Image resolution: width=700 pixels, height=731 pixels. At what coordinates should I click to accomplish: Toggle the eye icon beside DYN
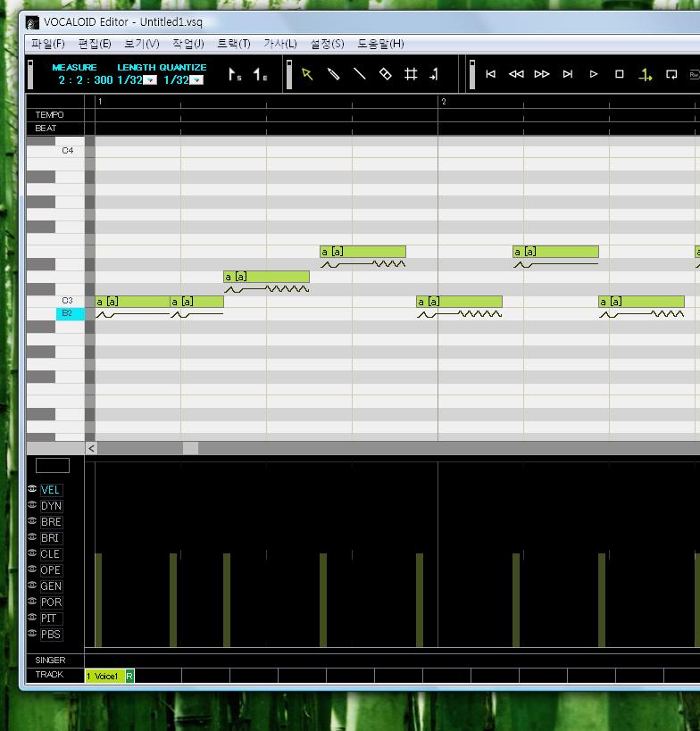click(32, 505)
